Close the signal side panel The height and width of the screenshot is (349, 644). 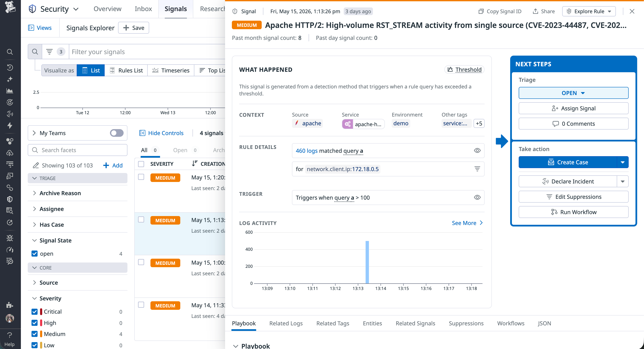[x=632, y=11]
